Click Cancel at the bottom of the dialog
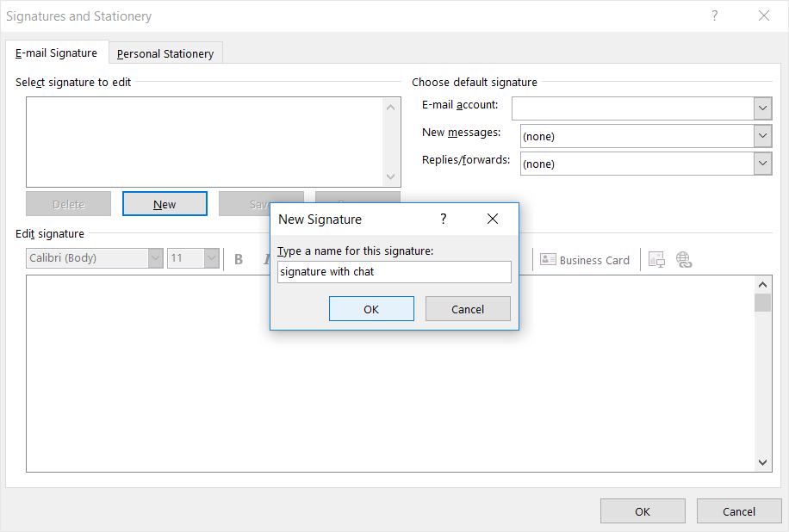The image size is (789, 532). point(739,510)
